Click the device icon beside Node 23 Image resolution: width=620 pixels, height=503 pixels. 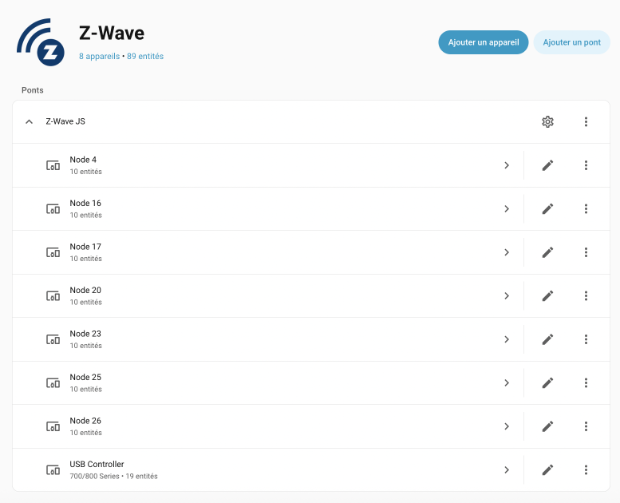pos(53,339)
